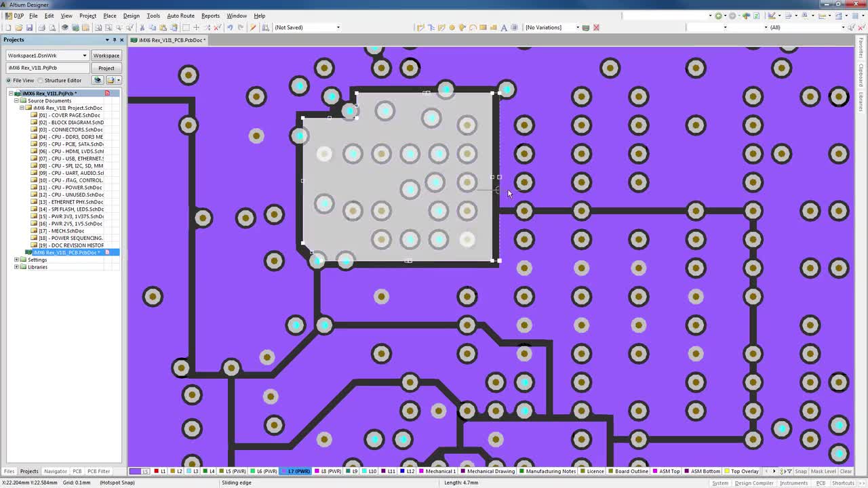The width and height of the screenshot is (868, 488).
Task: Switch to Structure Editor view
Action: point(63,80)
